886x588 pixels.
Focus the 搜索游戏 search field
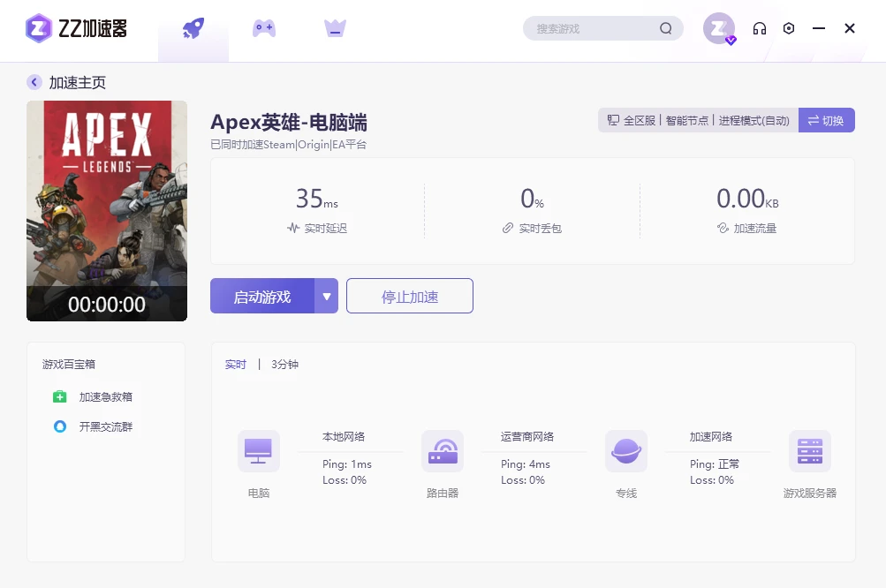pos(596,28)
